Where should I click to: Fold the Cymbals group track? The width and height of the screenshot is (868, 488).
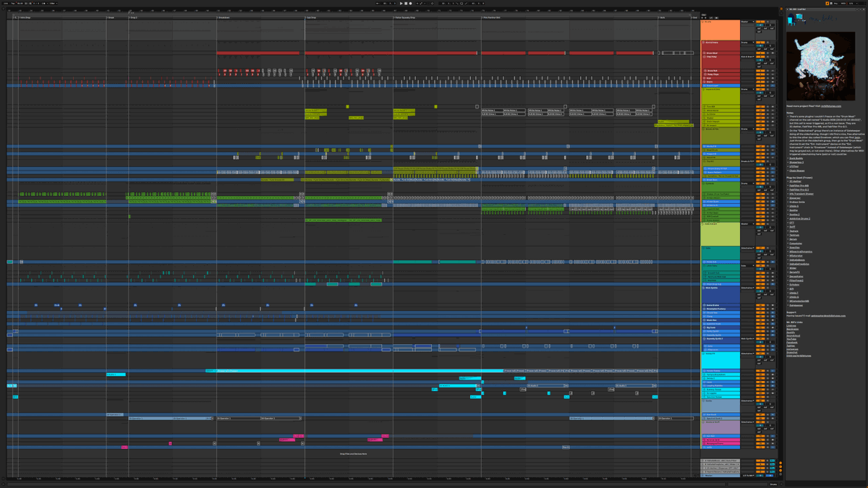coord(703,184)
